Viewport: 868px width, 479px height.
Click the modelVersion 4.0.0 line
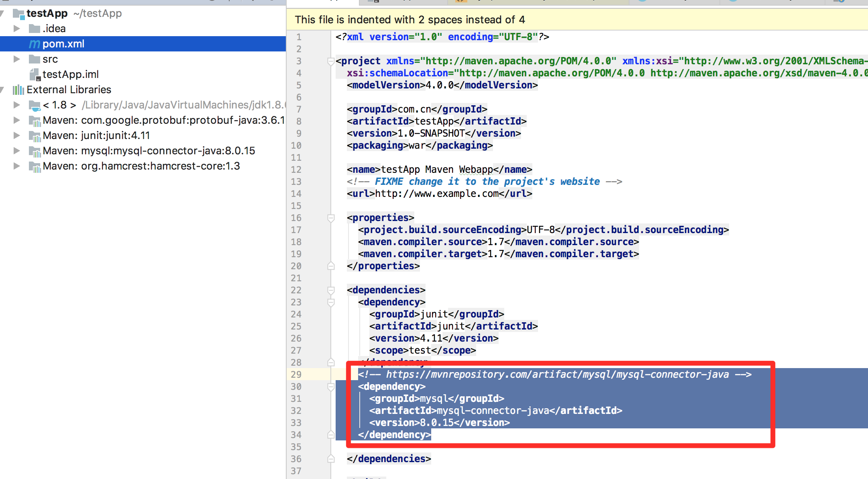pyautogui.click(x=442, y=85)
